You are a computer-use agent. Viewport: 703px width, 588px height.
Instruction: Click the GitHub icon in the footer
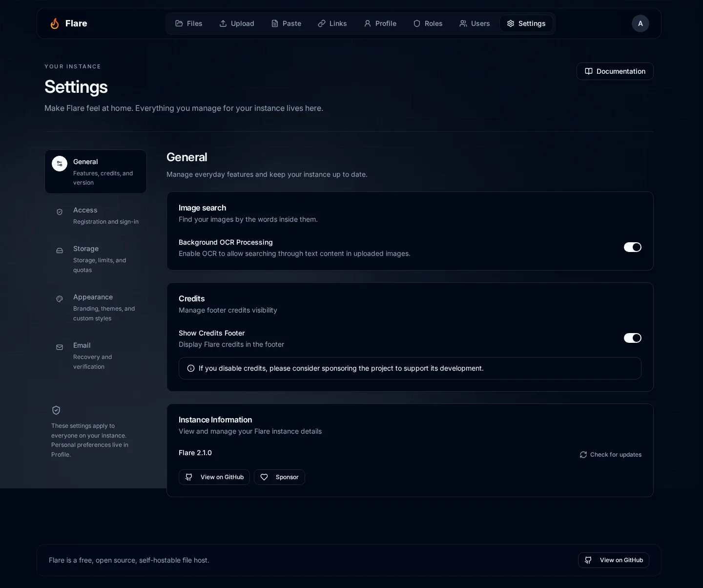click(588, 560)
